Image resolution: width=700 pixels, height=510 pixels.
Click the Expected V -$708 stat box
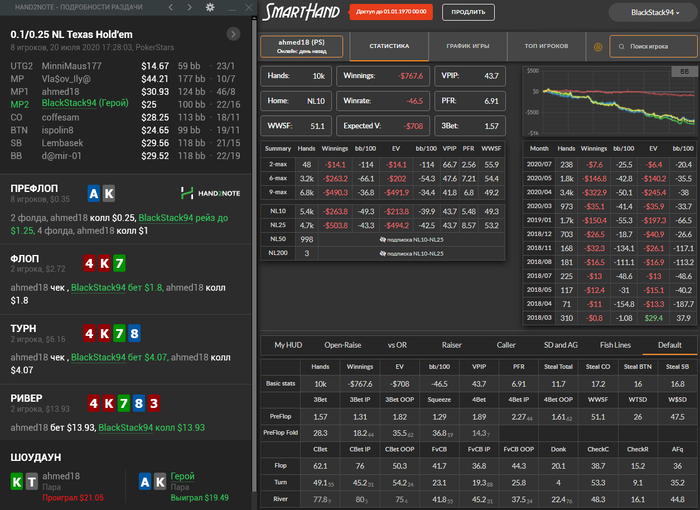pyautogui.click(x=383, y=126)
